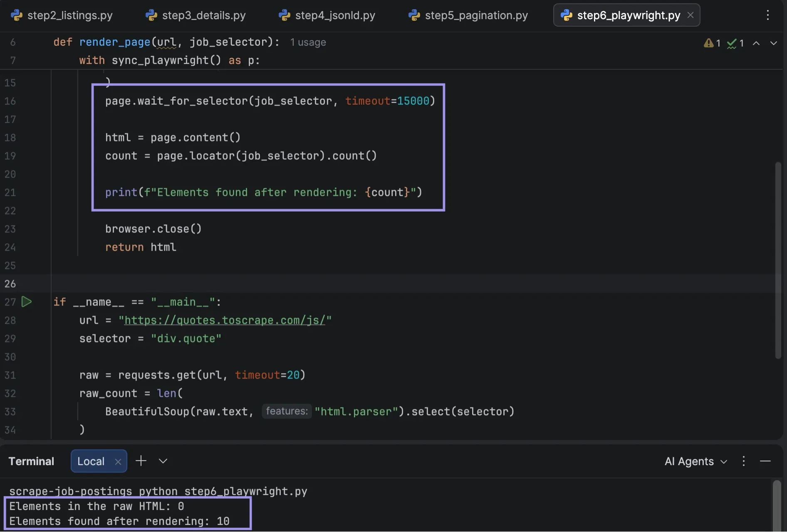Open the editor tabs options menu
The image size is (787, 532).
(768, 15)
